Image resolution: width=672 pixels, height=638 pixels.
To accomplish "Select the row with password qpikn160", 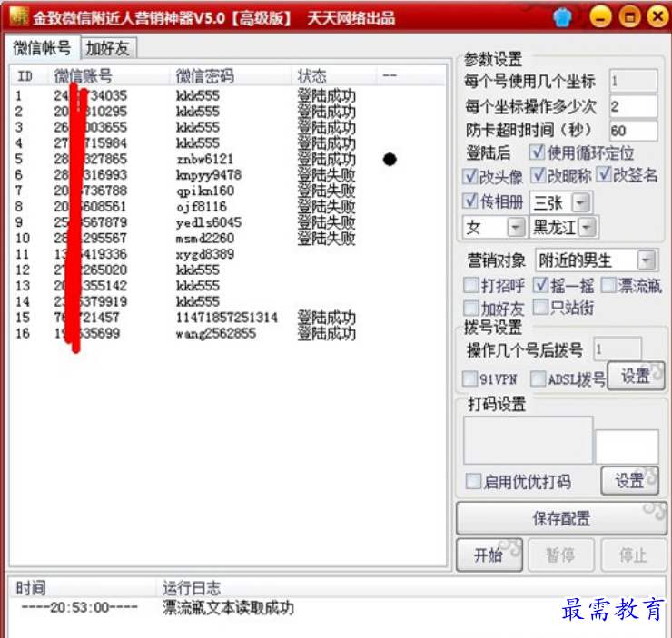I will coord(228,191).
